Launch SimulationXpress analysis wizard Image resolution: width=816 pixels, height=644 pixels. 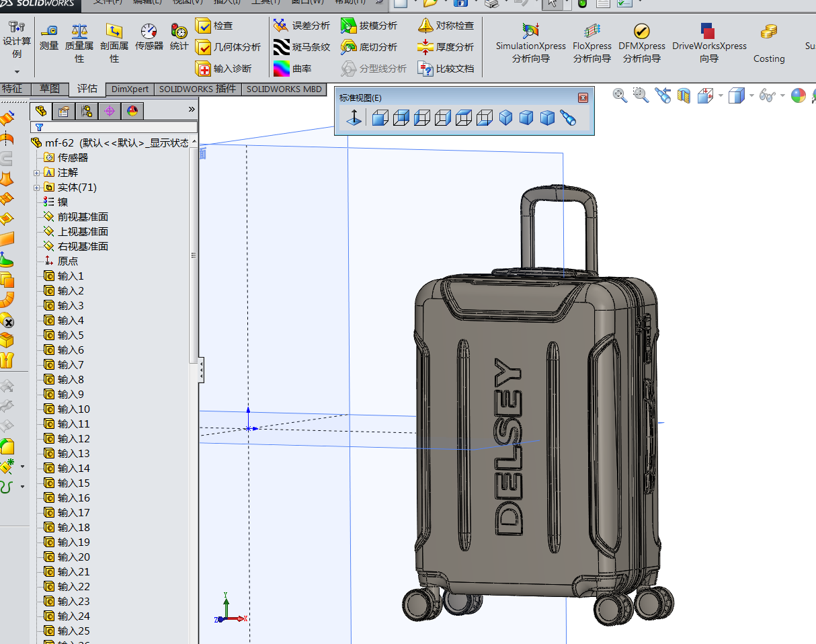pyautogui.click(x=531, y=43)
